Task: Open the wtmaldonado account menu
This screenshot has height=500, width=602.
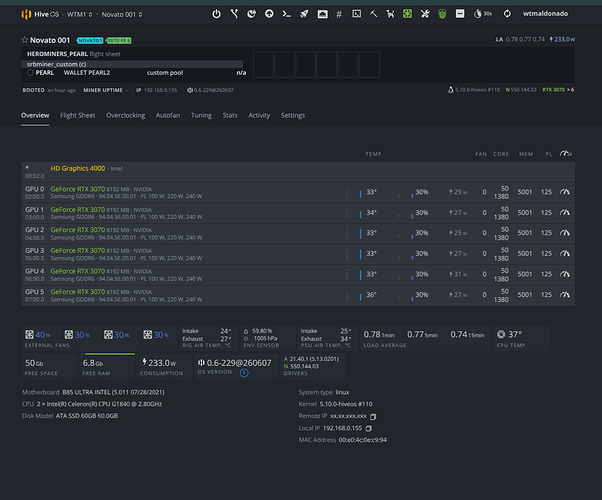Action: (x=545, y=14)
